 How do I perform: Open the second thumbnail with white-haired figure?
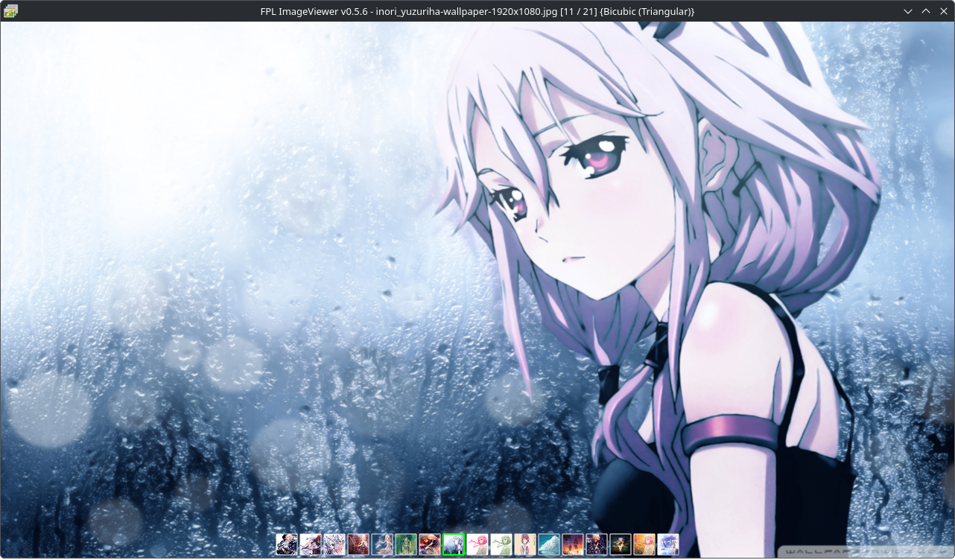[311, 544]
